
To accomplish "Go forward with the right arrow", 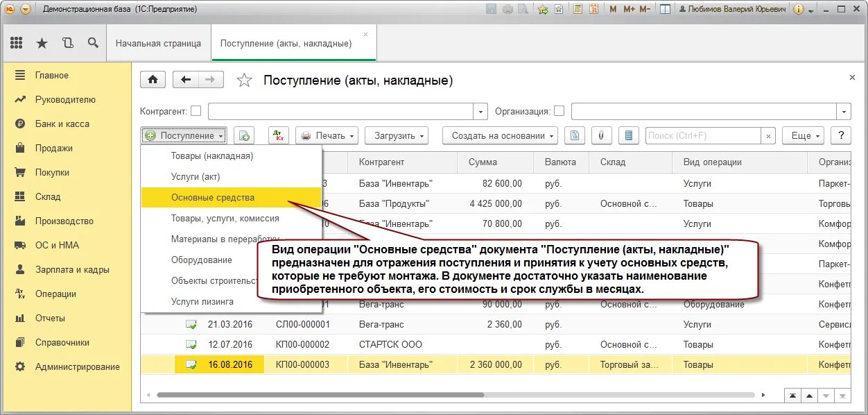I will (x=211, y=79).
